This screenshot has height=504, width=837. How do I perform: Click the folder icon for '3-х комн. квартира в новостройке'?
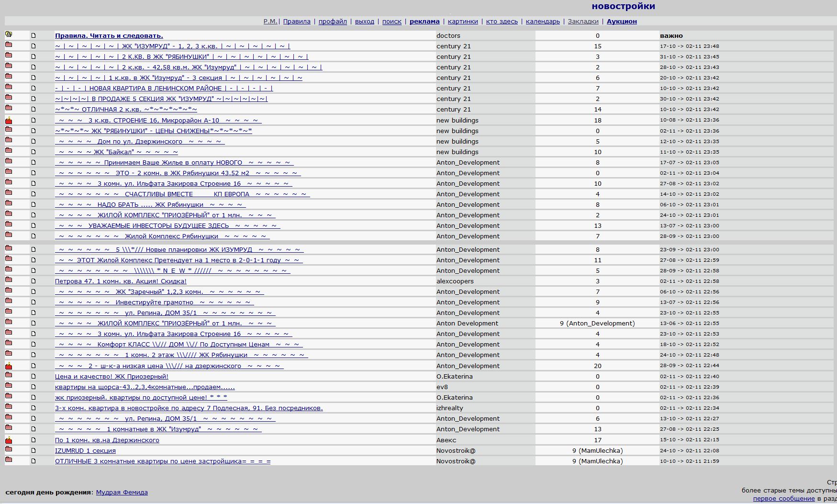click(9, 407)
